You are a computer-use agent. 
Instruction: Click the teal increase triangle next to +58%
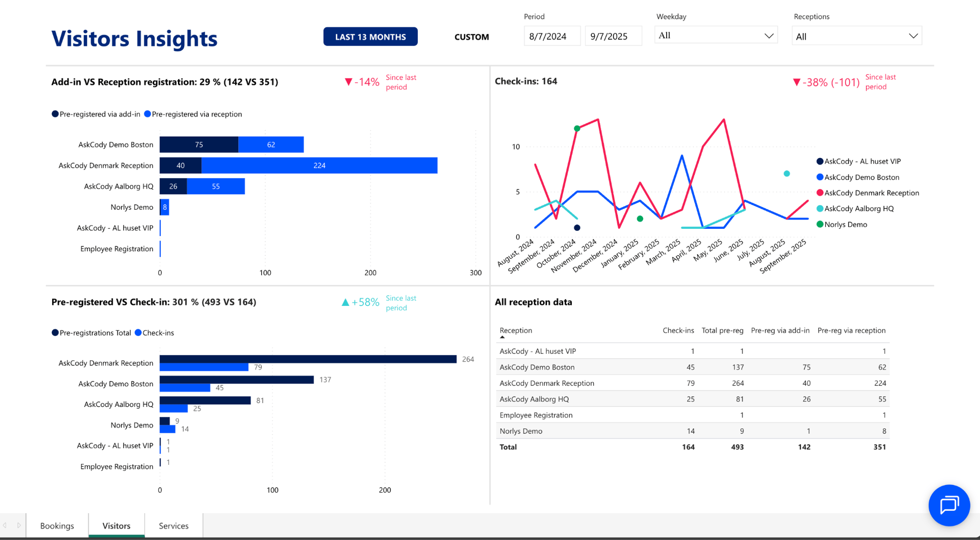[x=344, y=302]
